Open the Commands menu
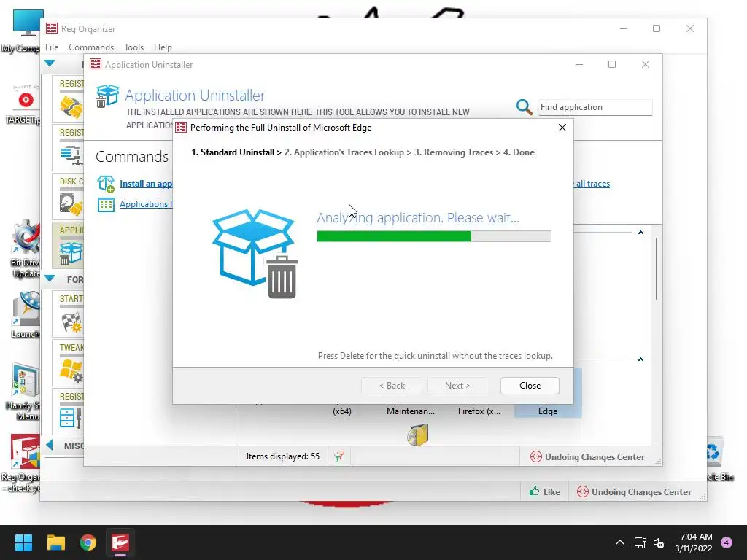Screen dimensions: 747x560 coord(91,47)
